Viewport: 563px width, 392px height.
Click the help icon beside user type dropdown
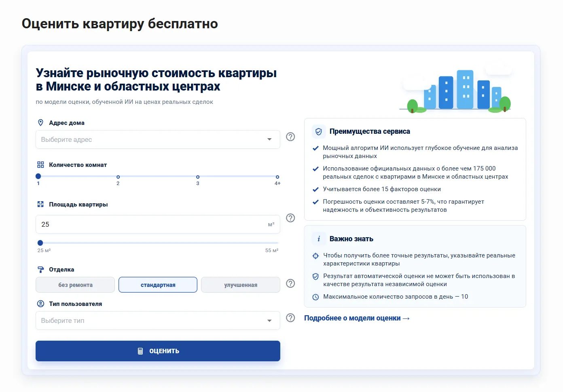pyautogui.click(x=290, y=318)
